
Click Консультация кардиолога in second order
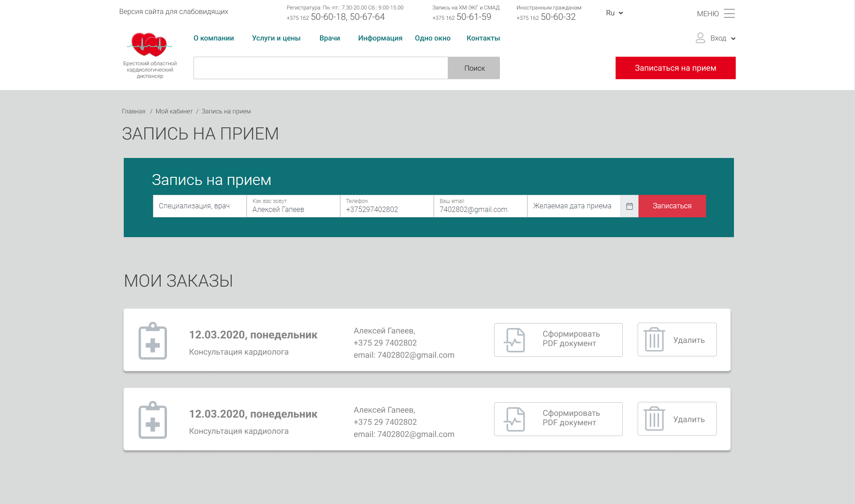pos(239,431)
